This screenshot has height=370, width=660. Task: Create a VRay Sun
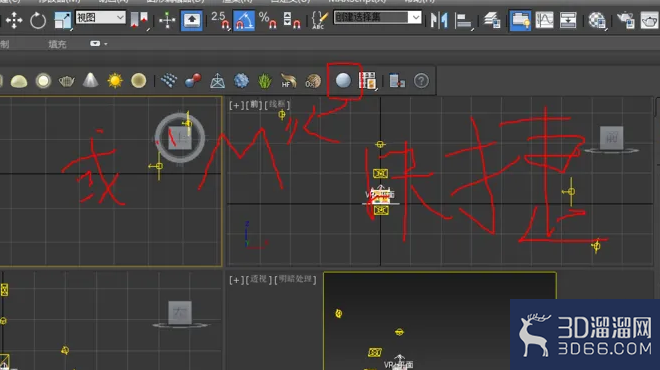pos(114,80)
